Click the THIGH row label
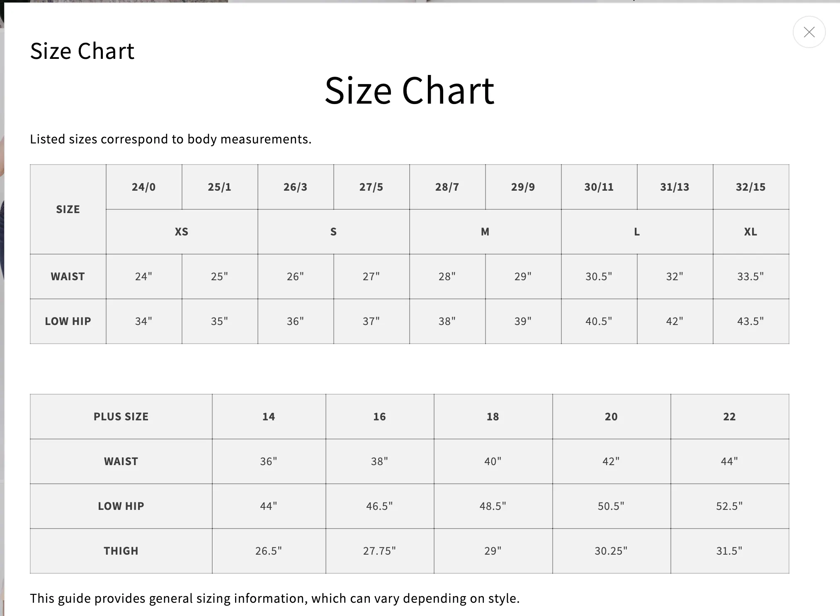Image resolution: width=840 pixels, height=616 pixels. point(121,551)
